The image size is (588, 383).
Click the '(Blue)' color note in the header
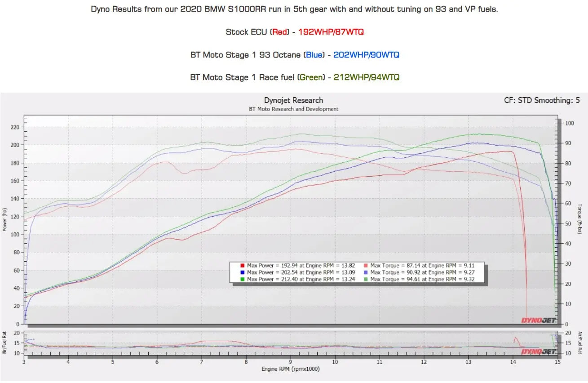pos(314,55)
